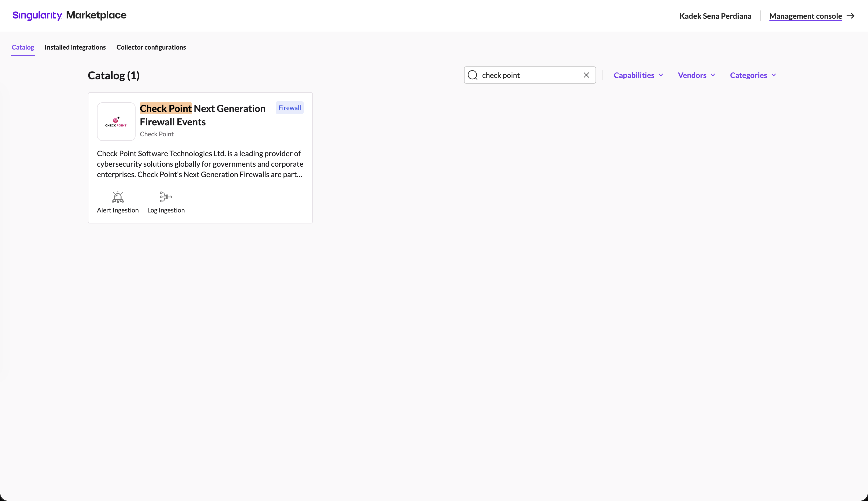868x501 pixels.
Task: Click the Management console arrow icon
Action: (851, 16)
